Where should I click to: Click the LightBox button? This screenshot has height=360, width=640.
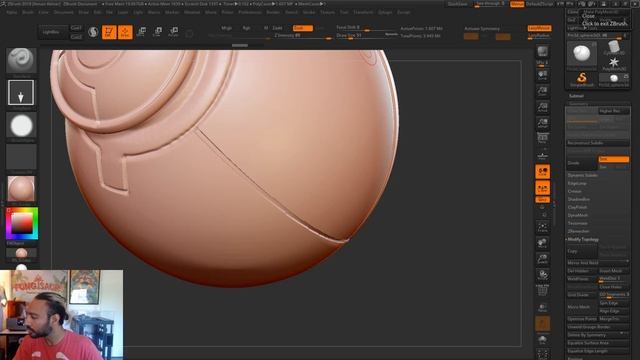51,32
